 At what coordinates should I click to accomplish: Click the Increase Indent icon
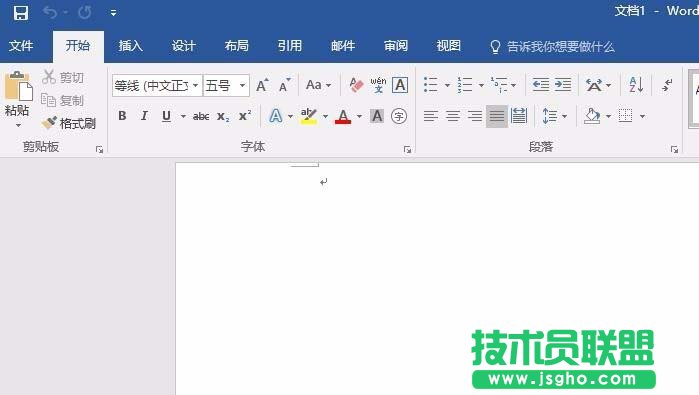point(563,85)
